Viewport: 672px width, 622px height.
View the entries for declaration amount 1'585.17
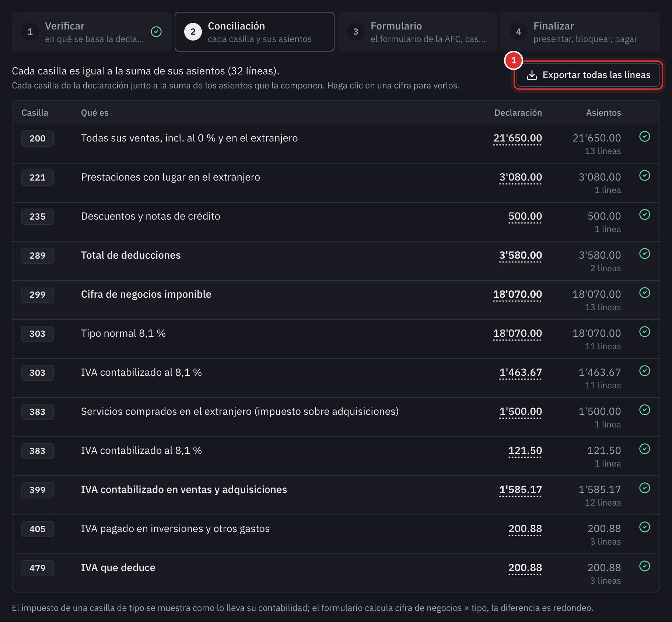(x=520, y=490)
